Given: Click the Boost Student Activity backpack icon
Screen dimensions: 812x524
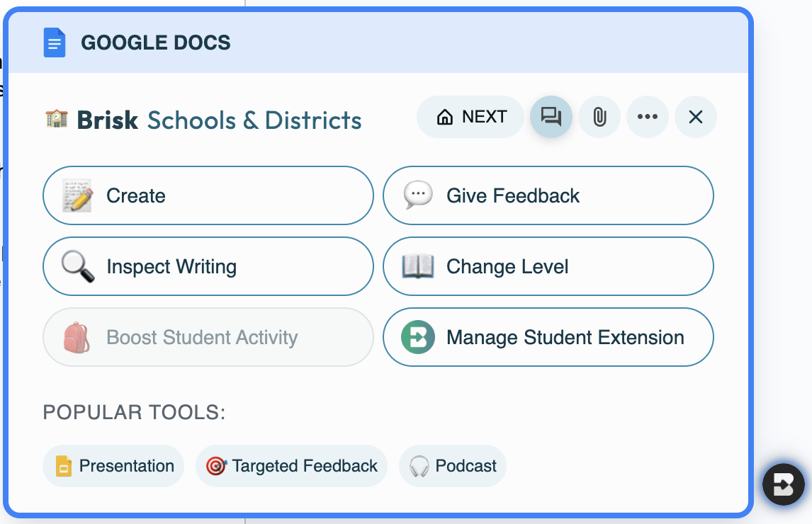Looking at the screenshot, I should tap(77, 337).
